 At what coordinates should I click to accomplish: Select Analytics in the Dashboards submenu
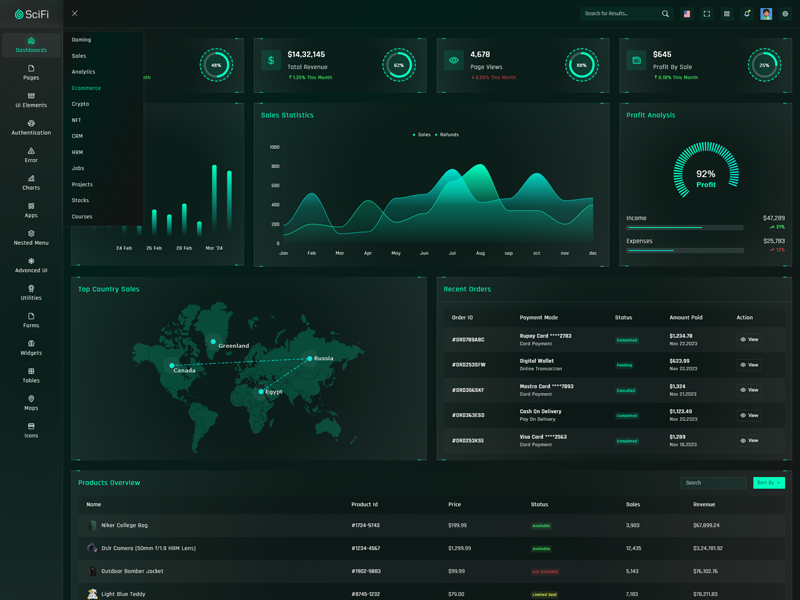(x=84, y=72)
